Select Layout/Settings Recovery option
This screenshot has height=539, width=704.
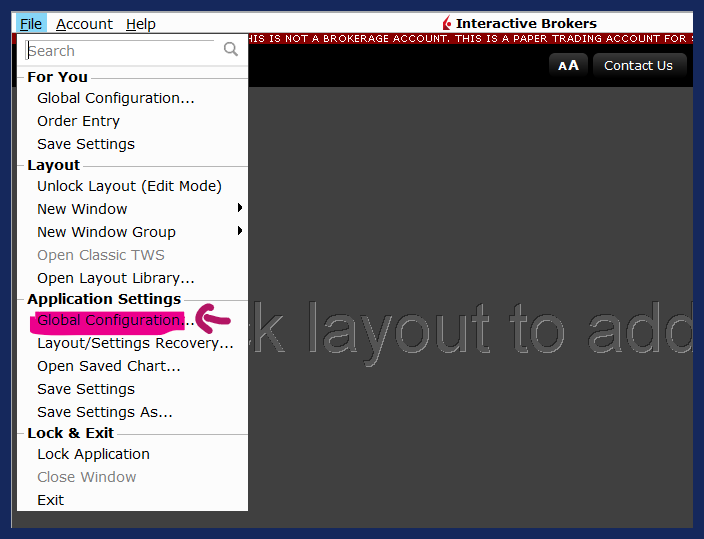click(135, 343)
